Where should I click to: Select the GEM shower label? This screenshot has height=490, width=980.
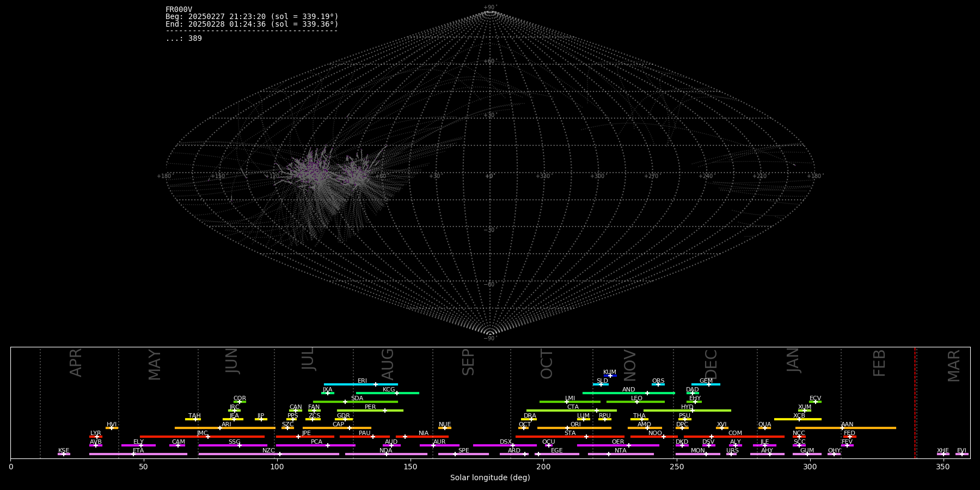point(706,381)
